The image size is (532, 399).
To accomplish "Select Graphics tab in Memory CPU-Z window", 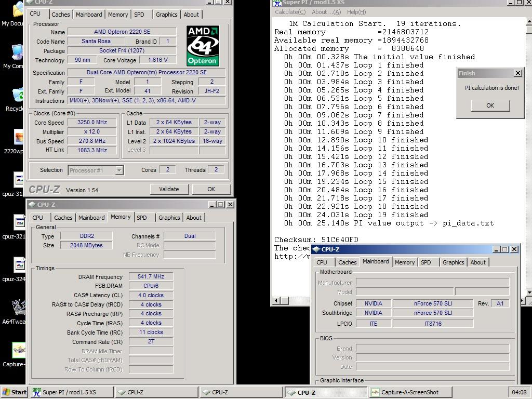I will pos(169,218).
